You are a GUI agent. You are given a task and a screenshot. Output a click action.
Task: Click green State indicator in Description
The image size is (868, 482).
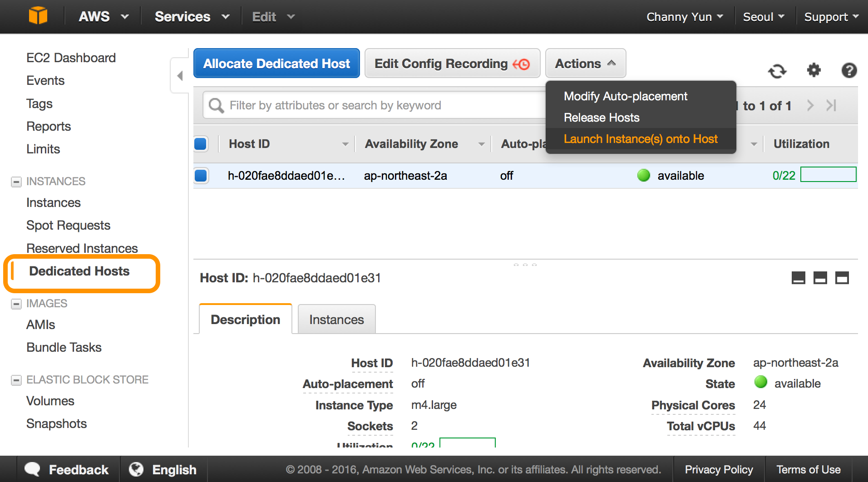pos(761,382)
